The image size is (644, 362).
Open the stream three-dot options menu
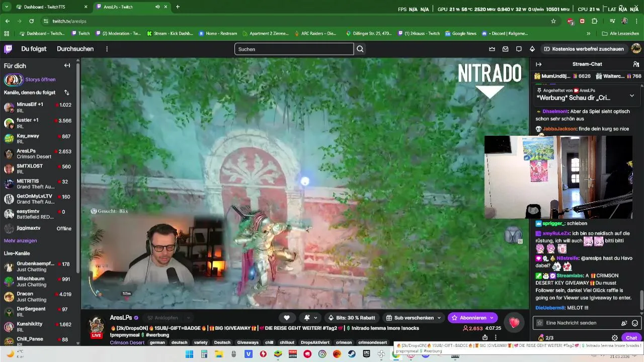click(496, 337)
